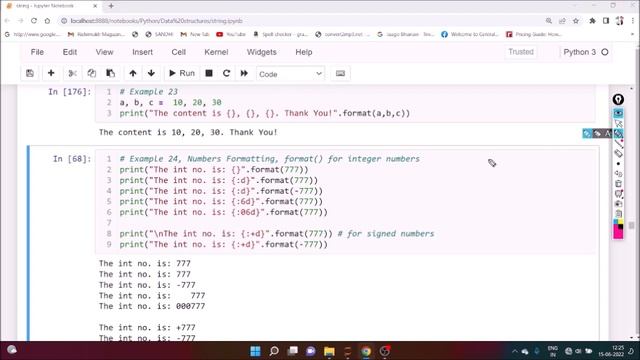Viewport: 640px width, 360px height.
Task: Pick the magenta color swatch
Action: tap(618, 233)
